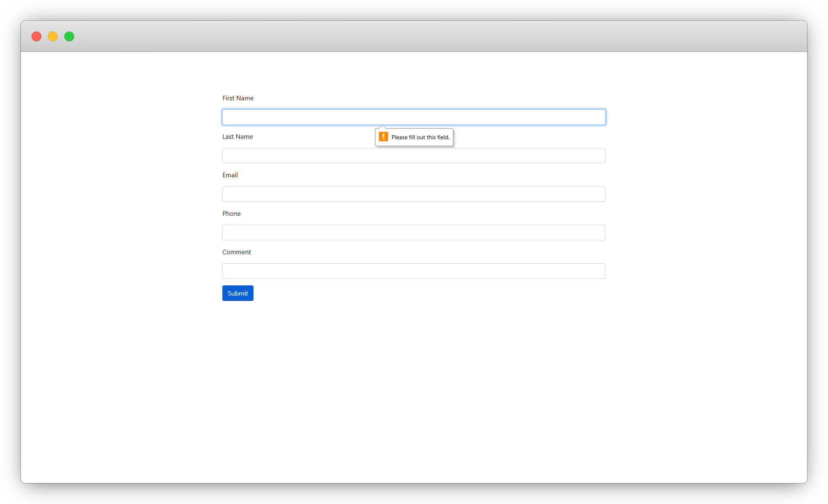Click the "Phone" label text
Viewport: 828px width, 504px height.
click(231, 214)
